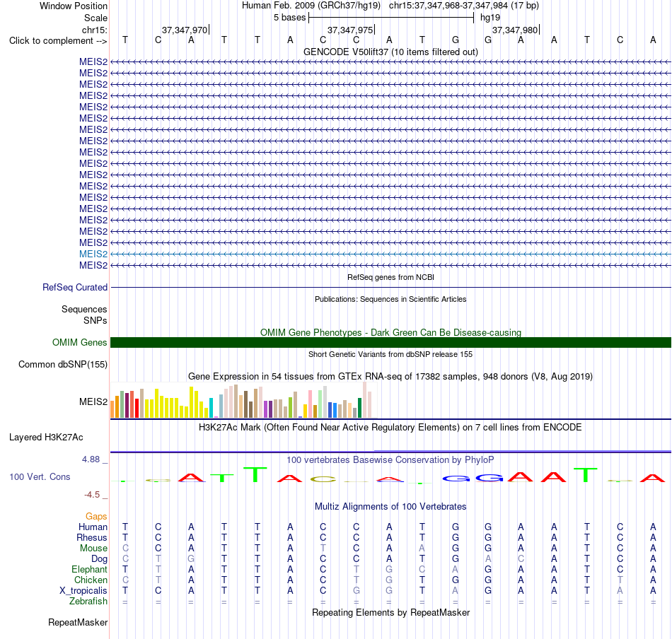
Task: Select the RepeatMasker track label
Action: click(x=78, y=622)
